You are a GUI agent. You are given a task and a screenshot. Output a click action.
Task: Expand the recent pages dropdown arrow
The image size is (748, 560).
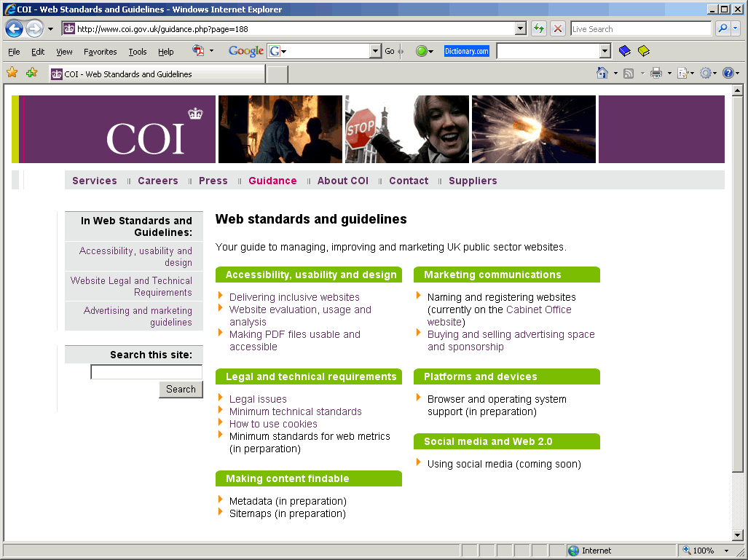pyautogui.click(x=50, y=29)
